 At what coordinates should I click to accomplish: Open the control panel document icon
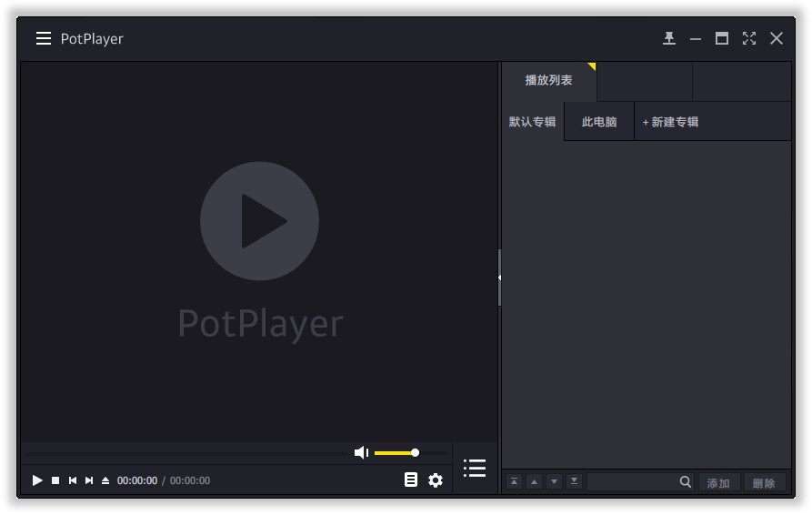pos(411,480)
